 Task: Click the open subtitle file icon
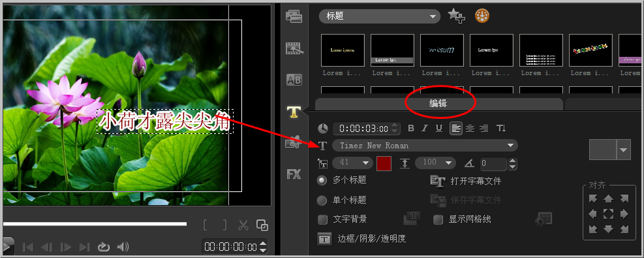437,181
